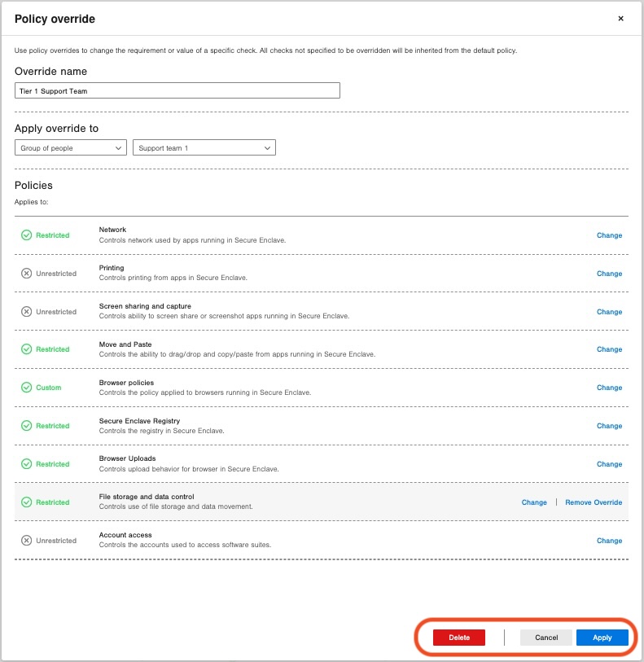Click Browser Uploads restricted check icon
The height and width of the screenshot is (662, 644).
click(x=27, y=464)
